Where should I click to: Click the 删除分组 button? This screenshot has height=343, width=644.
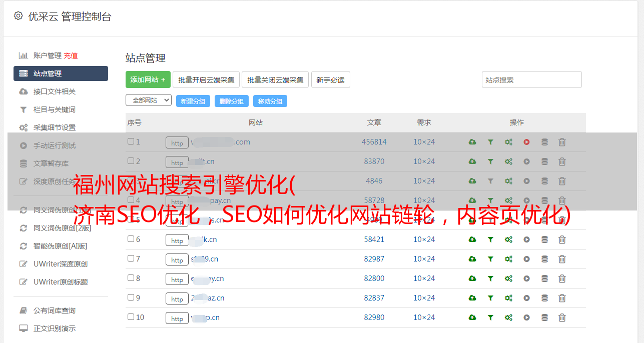232,101
